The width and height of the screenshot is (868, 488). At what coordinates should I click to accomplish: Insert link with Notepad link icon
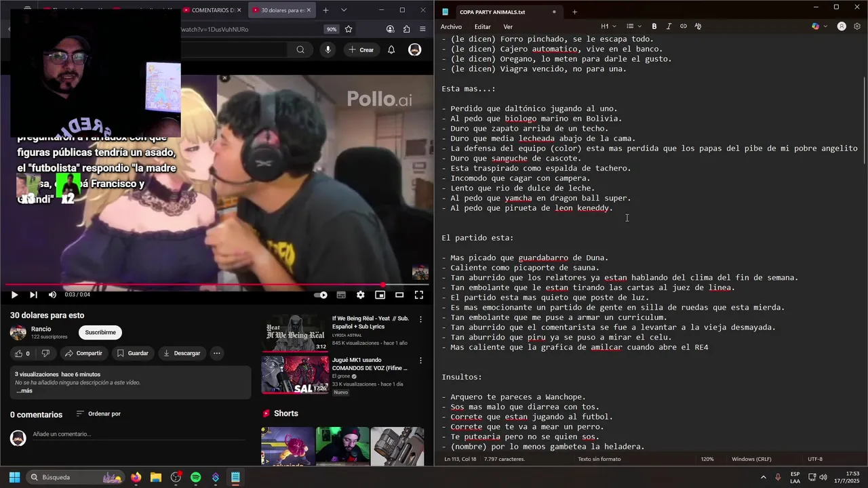click(x=684, y=26)
